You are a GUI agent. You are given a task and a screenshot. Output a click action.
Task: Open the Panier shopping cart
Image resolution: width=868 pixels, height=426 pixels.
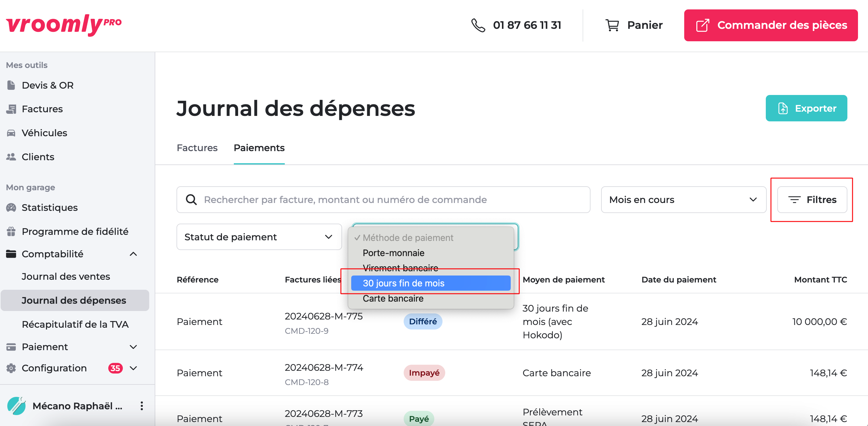click(634, 25)
